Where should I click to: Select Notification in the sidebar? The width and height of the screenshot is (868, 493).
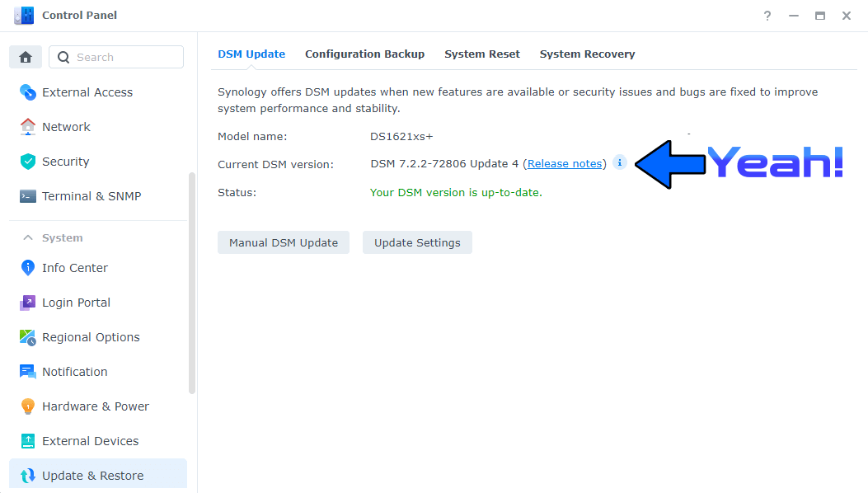(x=97, y=372)
